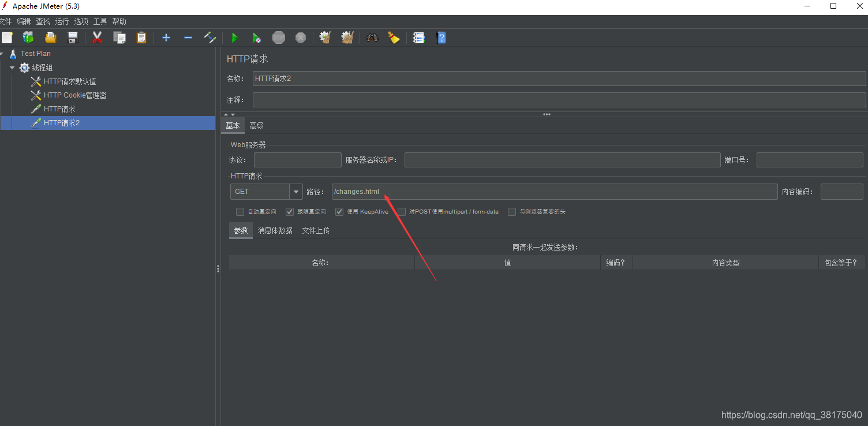Select the Test Plan node in tree

pos(36,54)
